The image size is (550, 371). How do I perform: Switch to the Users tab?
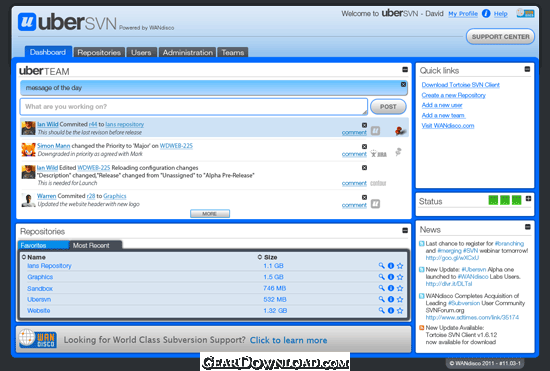[141, 52]
